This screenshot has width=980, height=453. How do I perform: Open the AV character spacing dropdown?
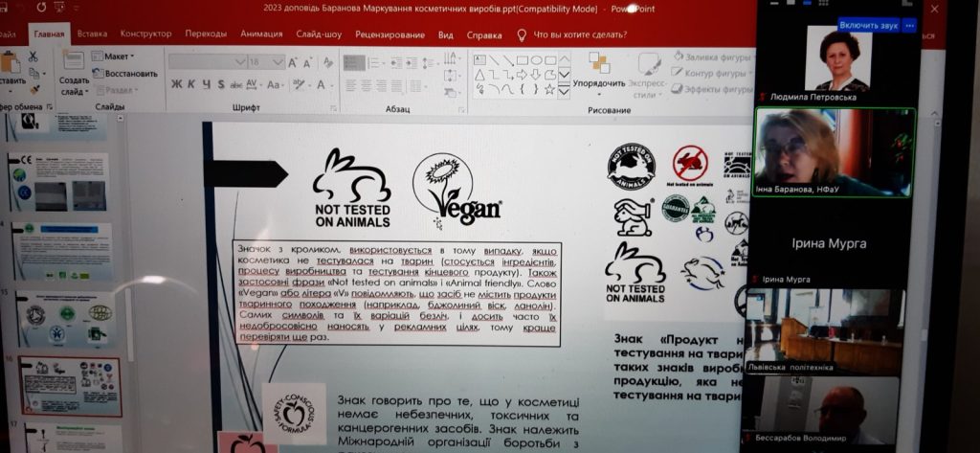(254, 84)
